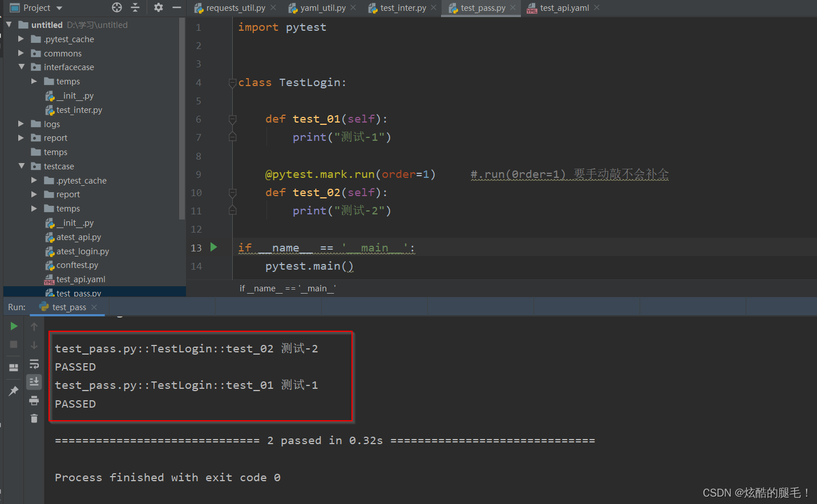Switch to test_api.yaml tab
The image size is (817, 504).
coord(564,8)
